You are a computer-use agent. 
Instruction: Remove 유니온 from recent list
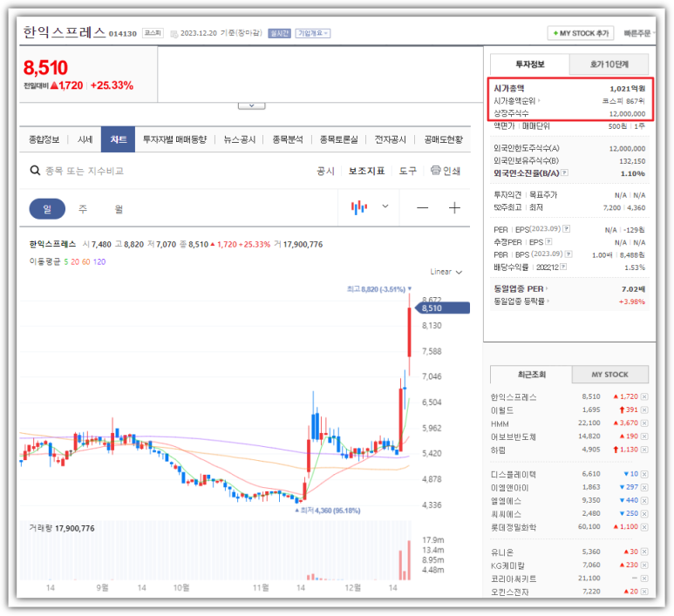click(x=644, y=552)
